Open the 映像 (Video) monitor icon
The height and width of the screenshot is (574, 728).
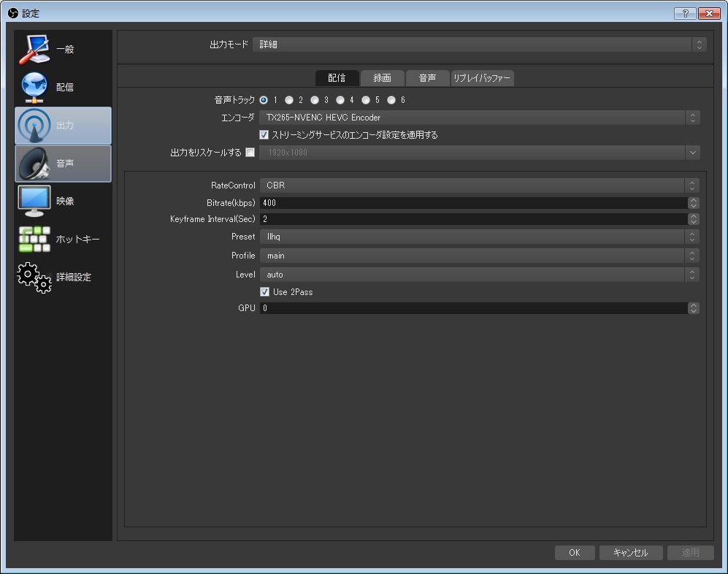click(x=34, y=201)
